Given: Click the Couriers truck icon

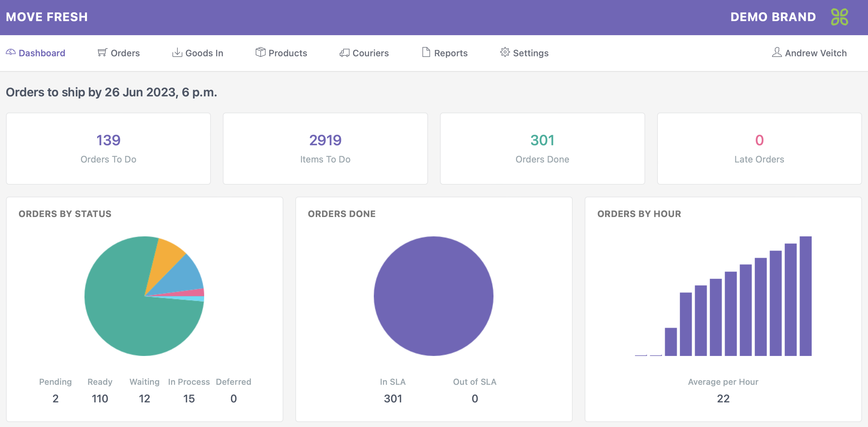Looking at the screenshot, I should pyautogui.click(x=344, y=53).
